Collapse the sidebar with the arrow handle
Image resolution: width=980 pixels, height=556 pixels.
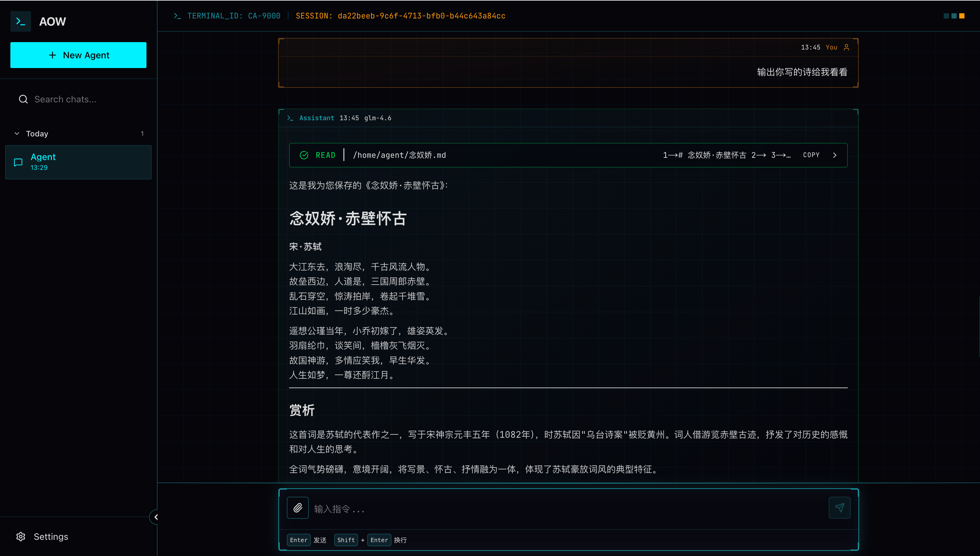click(156, 517)
